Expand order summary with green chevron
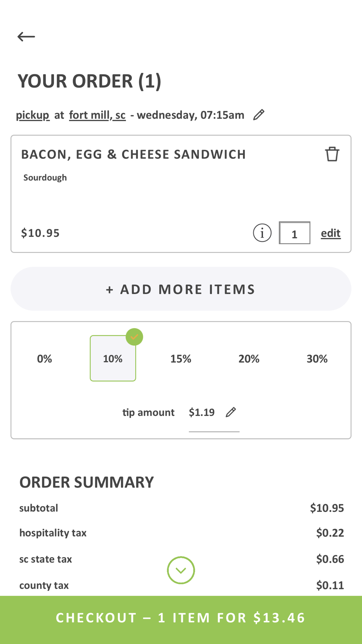This screenshot has height=644, width=362. tap(181, 570)
